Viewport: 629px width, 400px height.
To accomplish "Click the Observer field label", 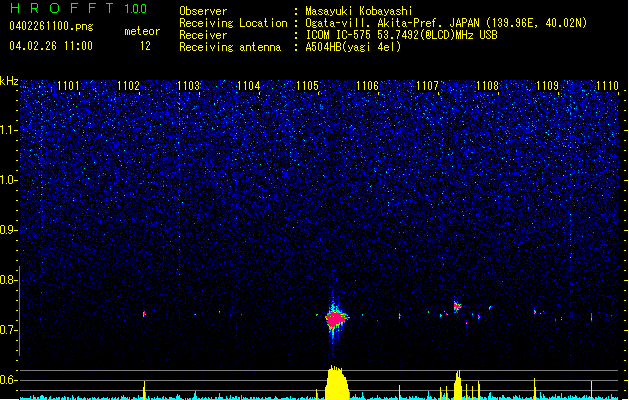I will coord(203,11).
